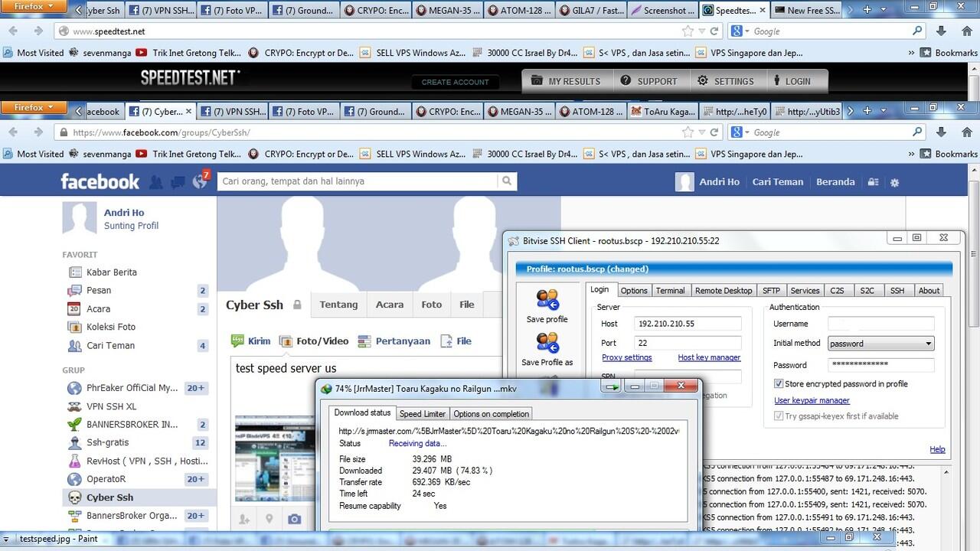980x551 pixels.
Task: Open Proxy settings link in Bitvise
Action: pos(627,357)
